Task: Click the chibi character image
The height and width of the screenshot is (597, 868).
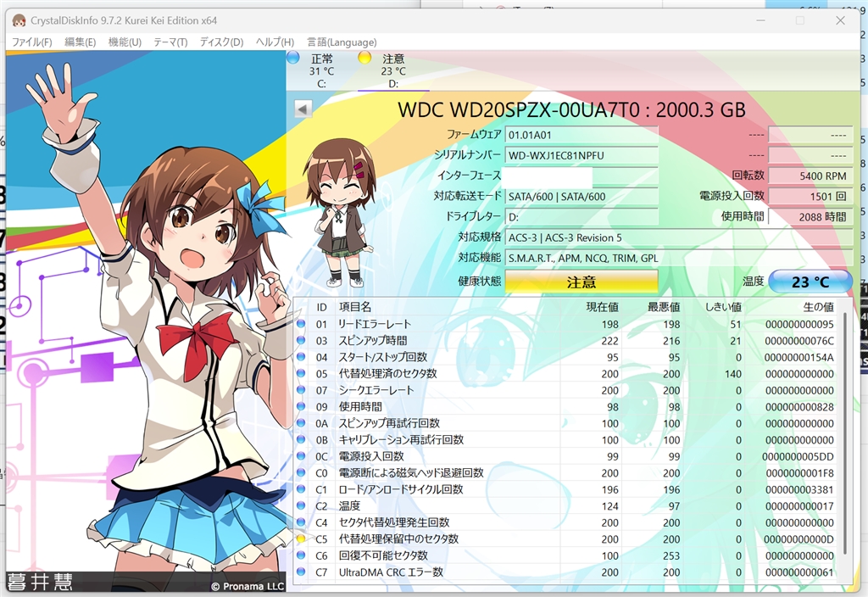Action: tap(341, 212)
